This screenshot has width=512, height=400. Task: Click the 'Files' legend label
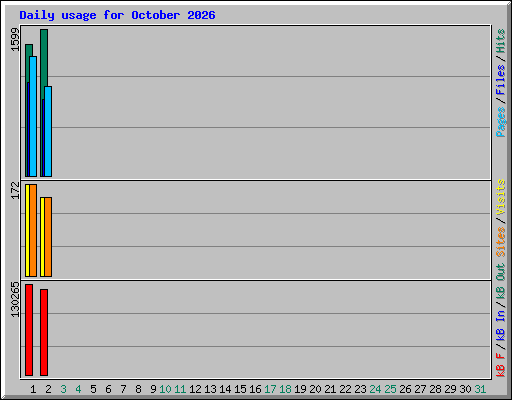click(x=500, y=80)
